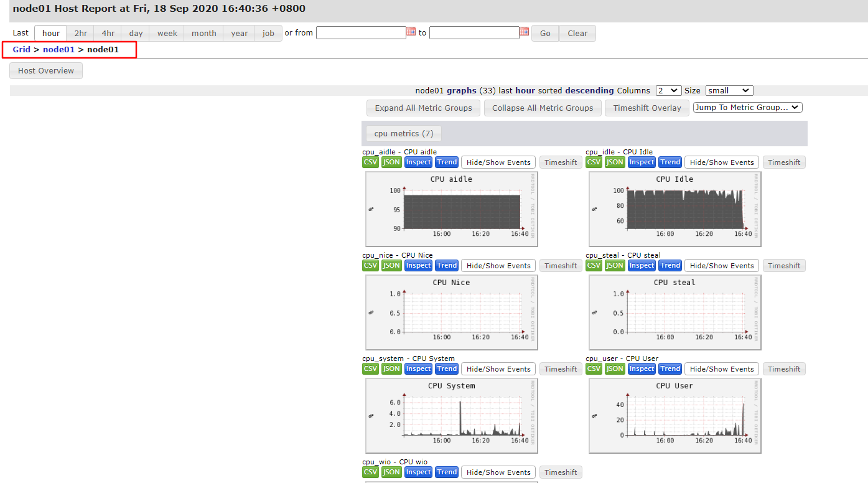
Task: Toggle the Timeshift Overlay
Action: pyautogui.click(x=647, y=108)
